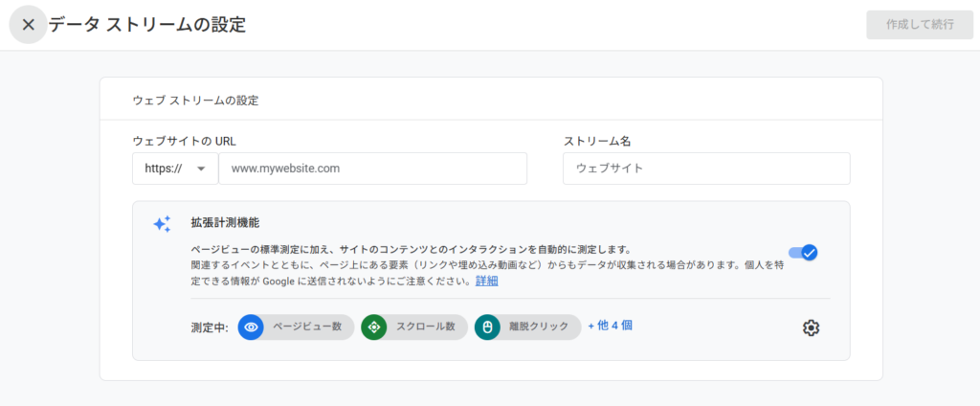Open the 詳細 learn more link
The image size is (980, 406).
(x=486, y=282)
